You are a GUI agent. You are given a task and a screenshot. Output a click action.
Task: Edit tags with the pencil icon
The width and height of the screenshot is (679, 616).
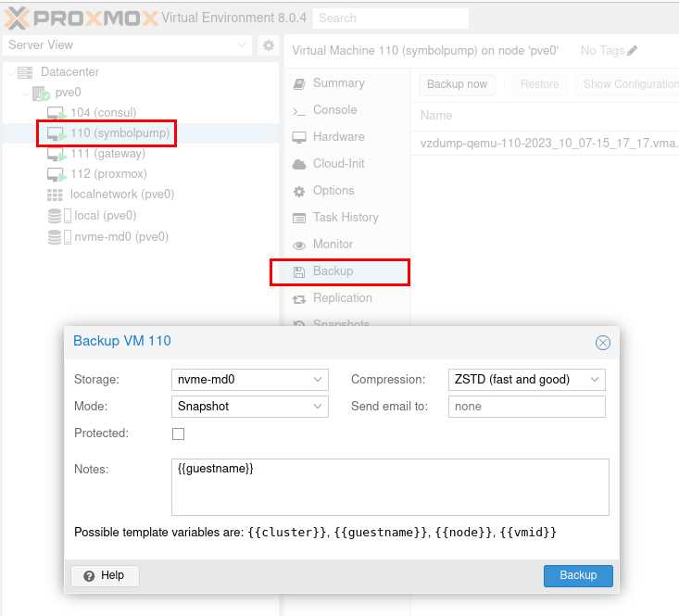point(632,51)
